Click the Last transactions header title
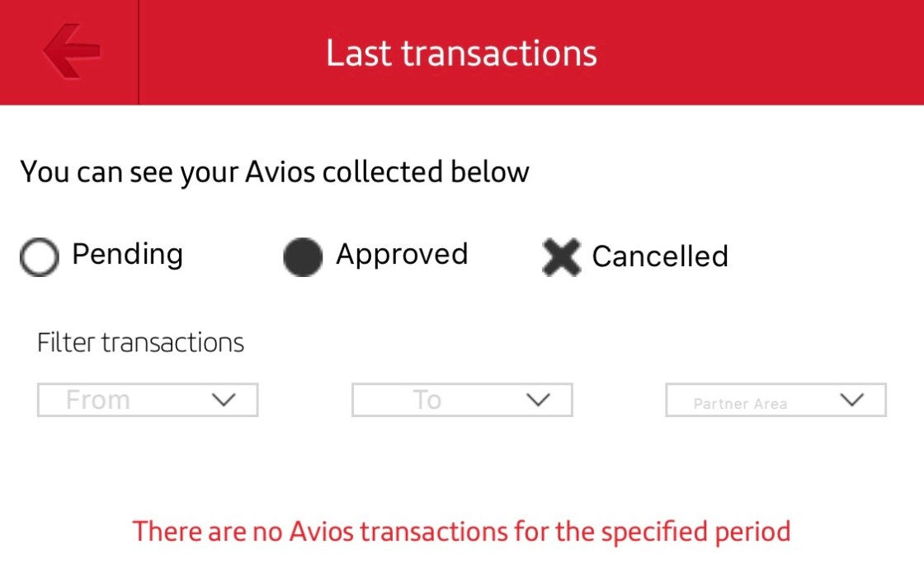This screenshot has height=563, width=924. 461,53
